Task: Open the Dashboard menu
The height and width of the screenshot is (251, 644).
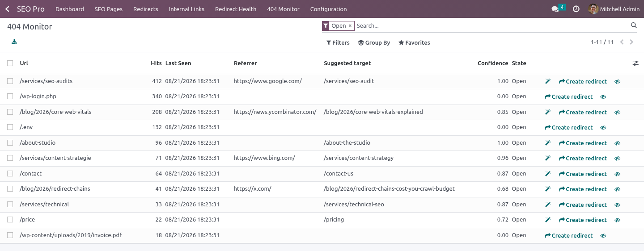Action: (70, 9)
